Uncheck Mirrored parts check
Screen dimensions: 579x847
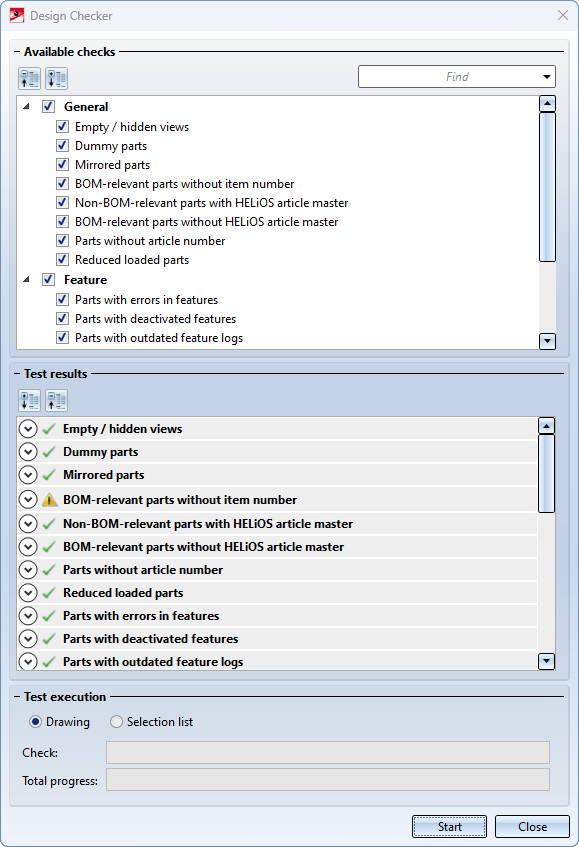click(63, 164)
